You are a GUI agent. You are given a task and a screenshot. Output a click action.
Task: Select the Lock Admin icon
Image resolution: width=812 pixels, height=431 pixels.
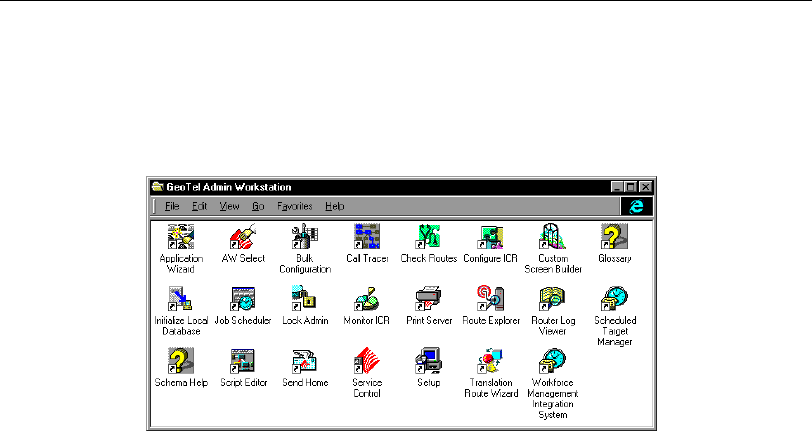tap(305, 299)
